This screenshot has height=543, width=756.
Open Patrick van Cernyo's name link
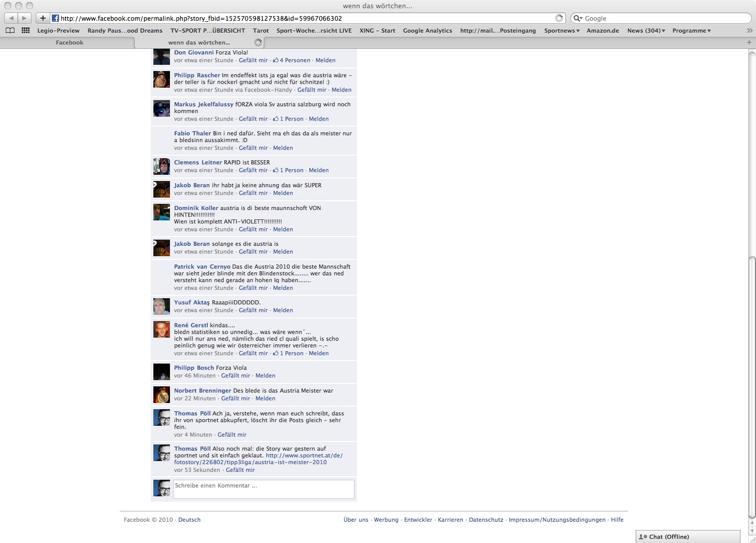[x=202, y=267]
